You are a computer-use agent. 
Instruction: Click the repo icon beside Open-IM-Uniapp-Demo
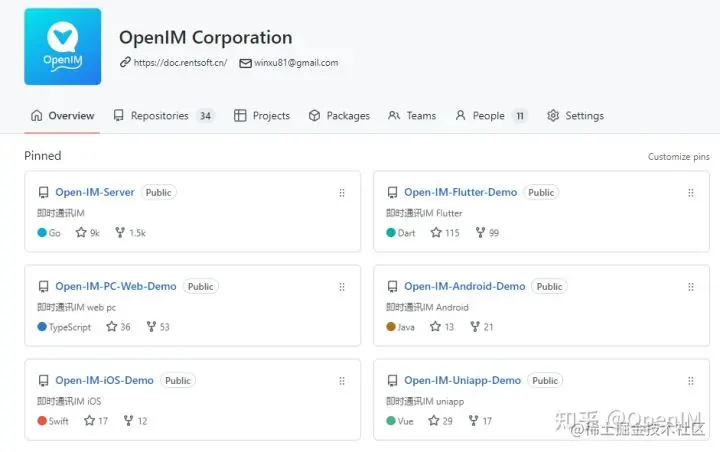pos(393,381)
